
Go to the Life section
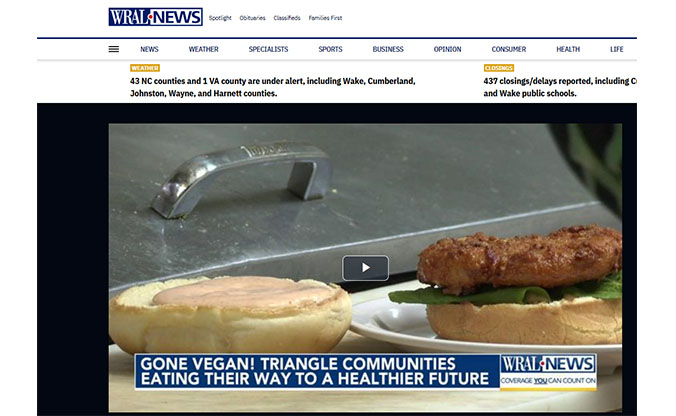(617, 49)
